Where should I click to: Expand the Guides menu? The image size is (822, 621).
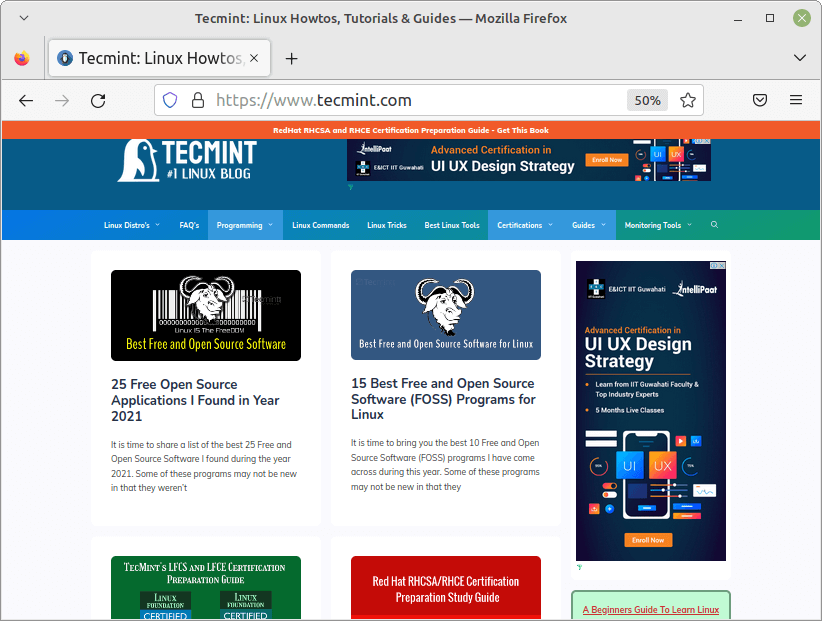(589, 225)
